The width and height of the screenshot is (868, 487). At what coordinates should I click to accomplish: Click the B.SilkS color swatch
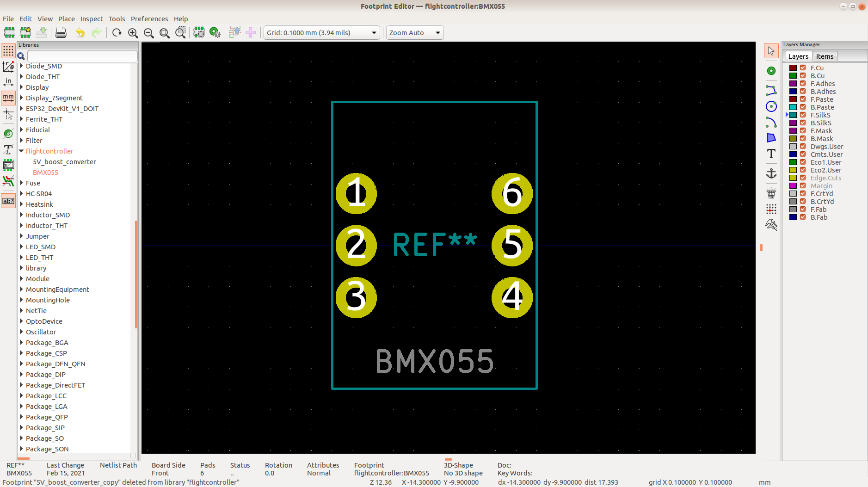click(793, 123)
